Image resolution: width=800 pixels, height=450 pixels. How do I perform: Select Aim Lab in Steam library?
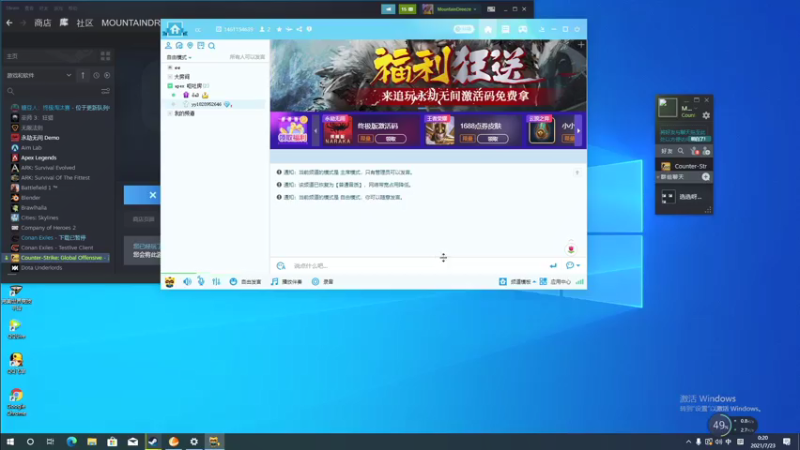[31, 148]
